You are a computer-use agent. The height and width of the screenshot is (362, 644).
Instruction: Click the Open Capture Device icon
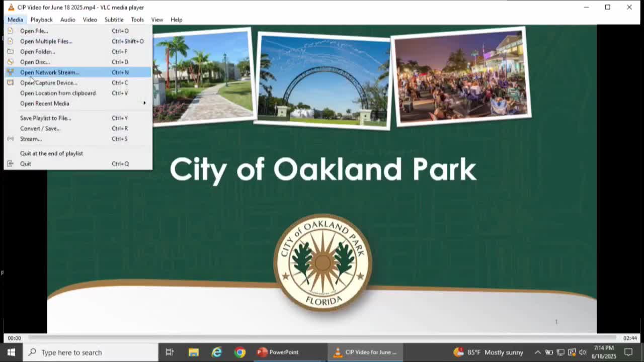10,82
